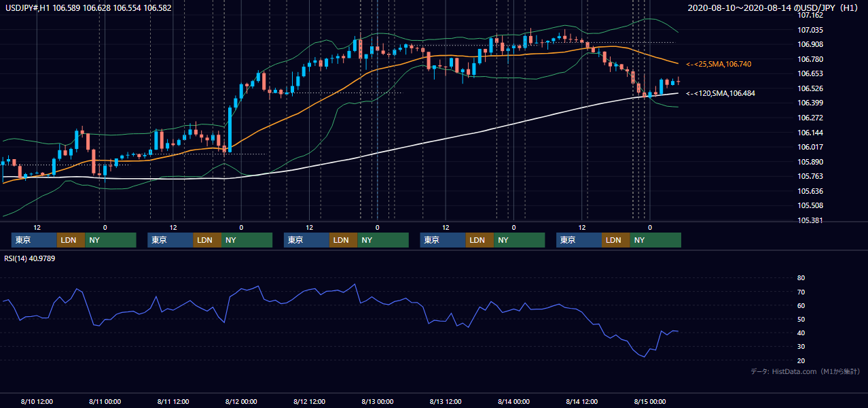The height and width of the screenshot is (408, 868).
Task: Click the 8/14 12:00 date label
Action: point(582,401)
